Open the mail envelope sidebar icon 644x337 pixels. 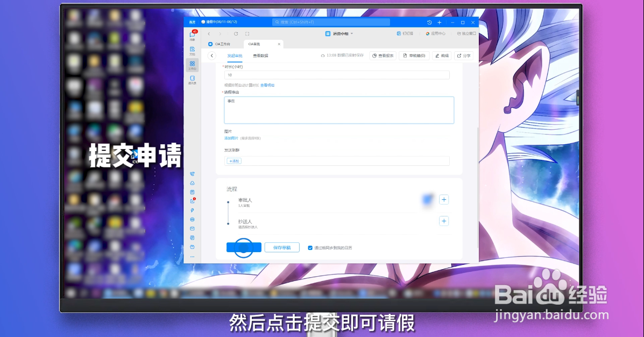(192, 228)
